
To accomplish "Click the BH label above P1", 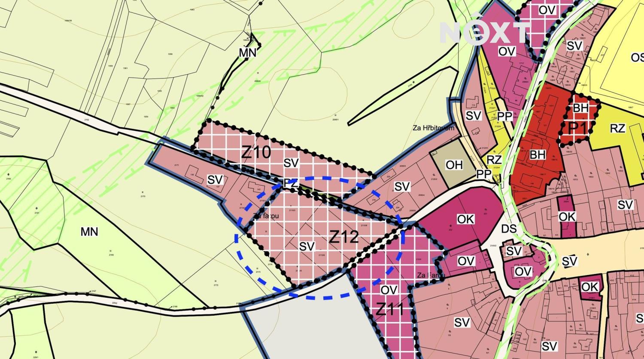I will coord(580,108).
